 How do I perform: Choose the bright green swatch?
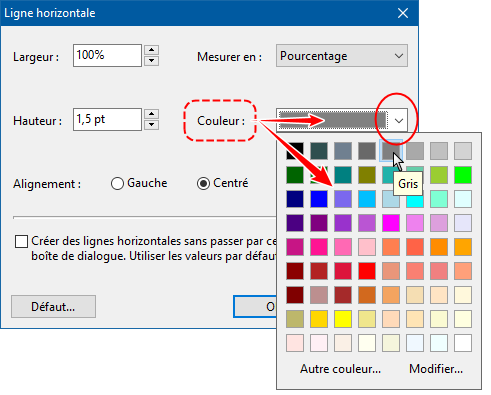pyautogui.click(x=463, y=175)
